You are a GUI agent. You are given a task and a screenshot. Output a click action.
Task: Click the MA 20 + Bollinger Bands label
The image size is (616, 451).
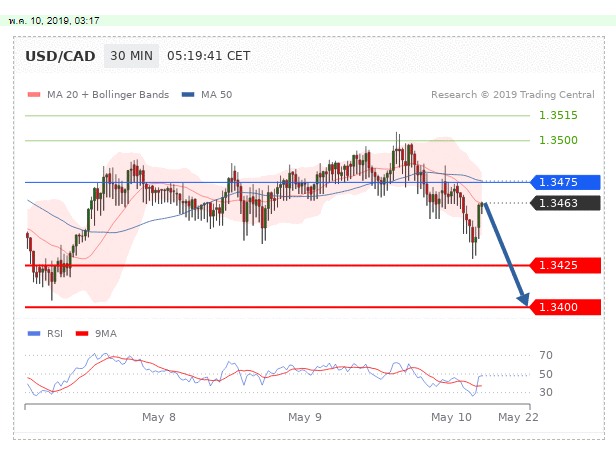[x=108, y=95]
